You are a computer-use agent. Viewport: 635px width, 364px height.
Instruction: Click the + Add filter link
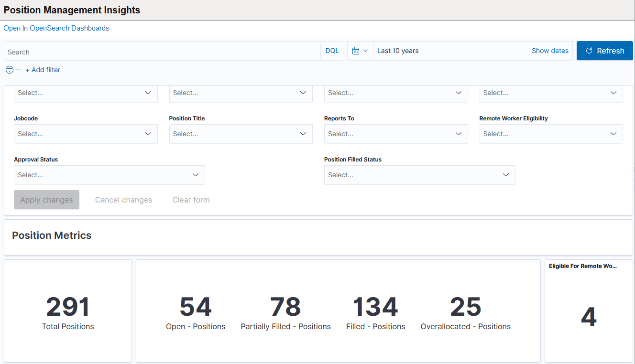click(x=43, y=70)
